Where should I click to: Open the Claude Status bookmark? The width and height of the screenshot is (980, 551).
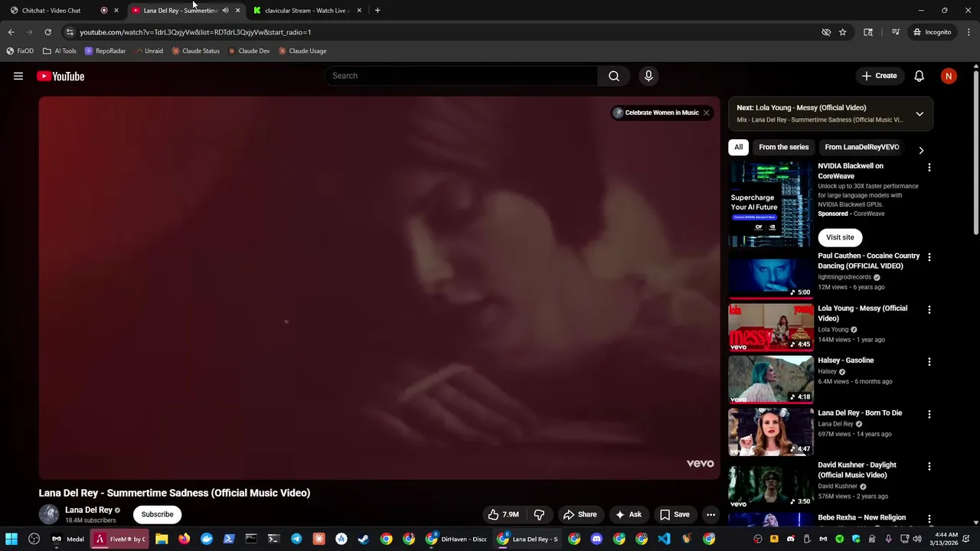tap(195, 51)
